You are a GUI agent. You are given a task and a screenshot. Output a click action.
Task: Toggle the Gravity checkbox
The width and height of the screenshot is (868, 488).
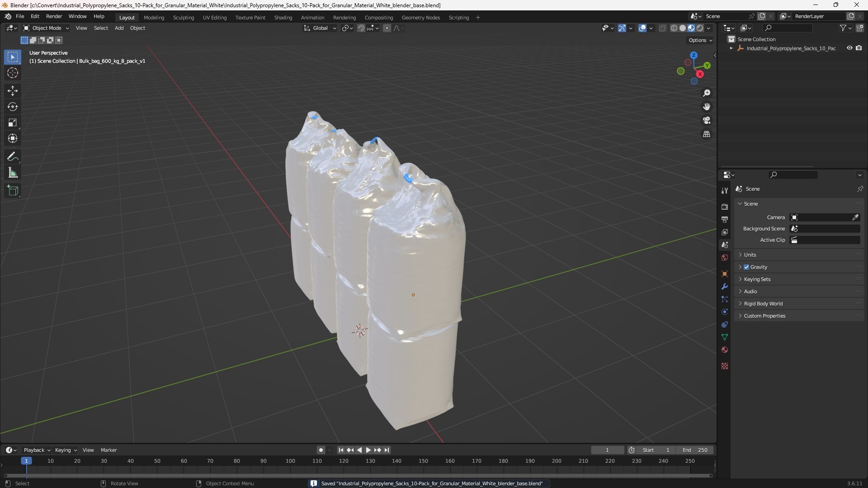pyautogui.click(x=746, y=267)
